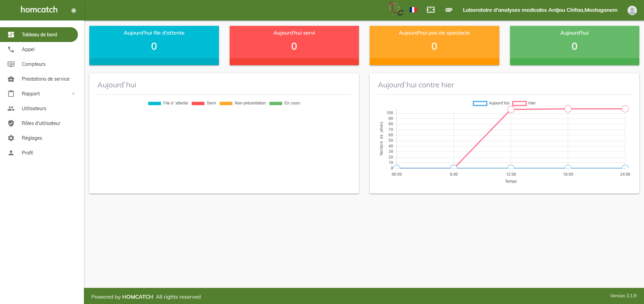Expand the Rapport submenu chevron
644x304 pixels.
tap(73, 94)
